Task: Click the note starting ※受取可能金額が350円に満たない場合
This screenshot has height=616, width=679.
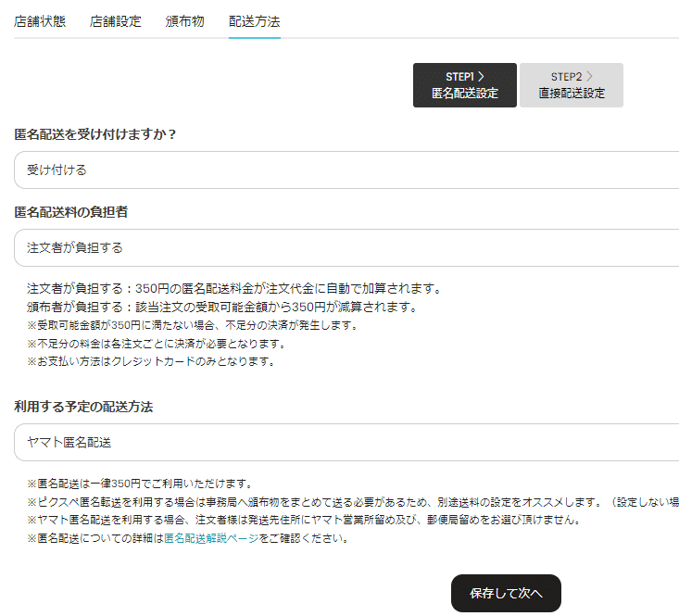Action: pos(193,325)
